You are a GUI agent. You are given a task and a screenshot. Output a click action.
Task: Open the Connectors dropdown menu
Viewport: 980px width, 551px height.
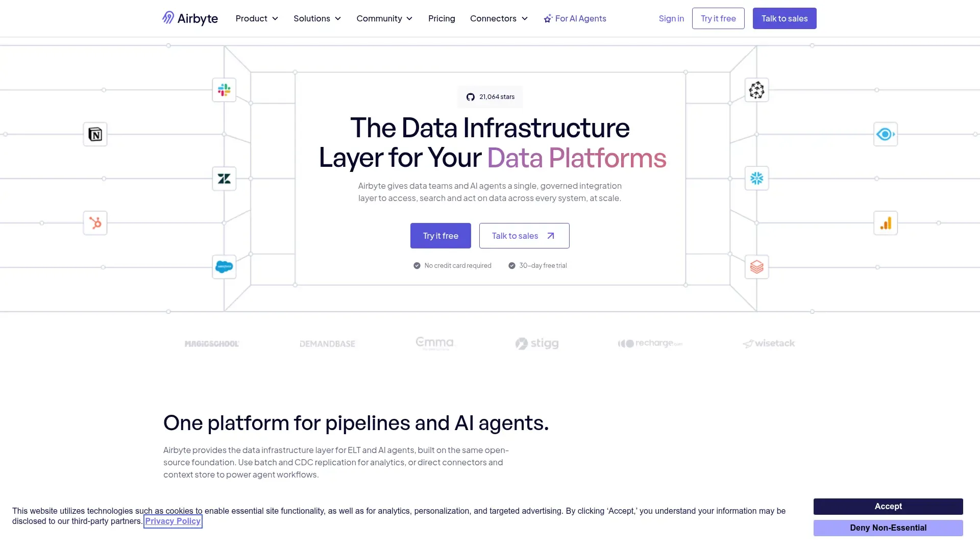click(499, 18)
